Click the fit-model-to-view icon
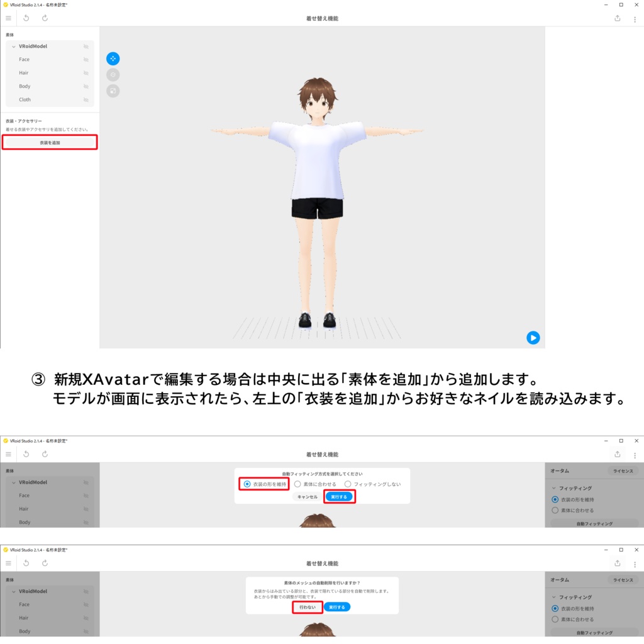 point(113,91)
